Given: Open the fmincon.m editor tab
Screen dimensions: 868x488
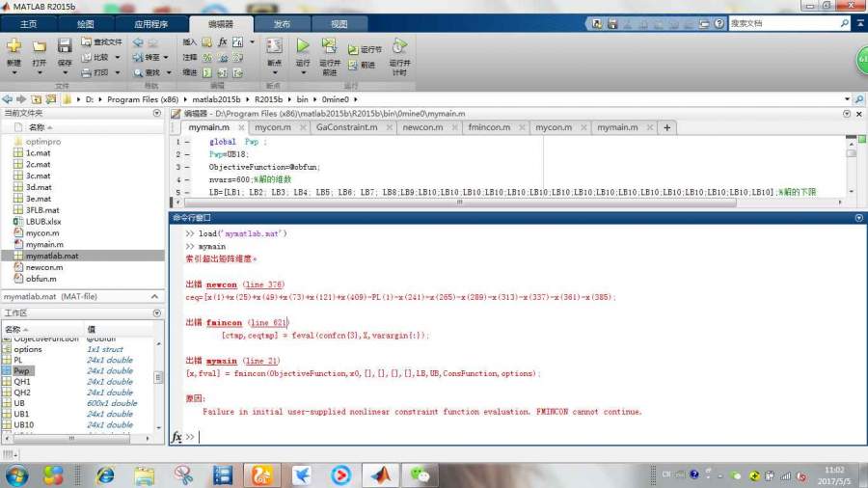Looking at the screenshot, I should pyautogui.click(x=489, y=127).
